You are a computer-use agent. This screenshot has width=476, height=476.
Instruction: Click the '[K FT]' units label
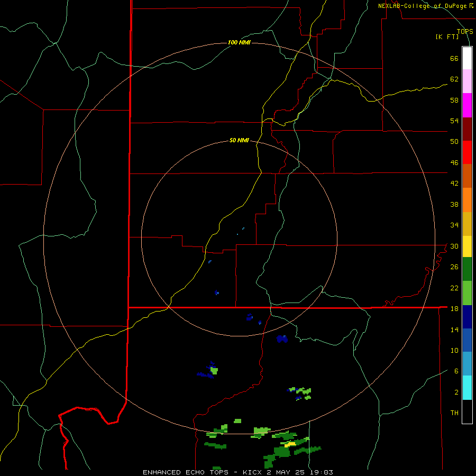tap(447, 36)
